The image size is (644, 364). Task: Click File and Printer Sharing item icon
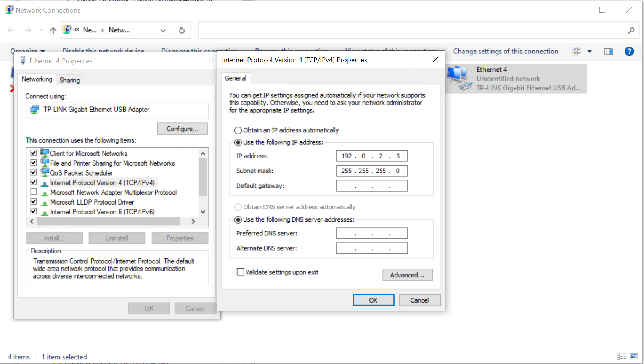(45, 163)
